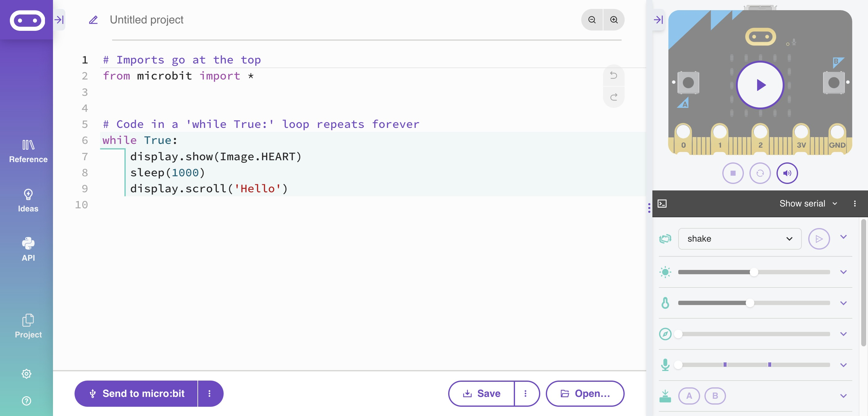Mute the simulator audio
The width and height of the screenshot is (868, 416).
(x=788, y=173)
